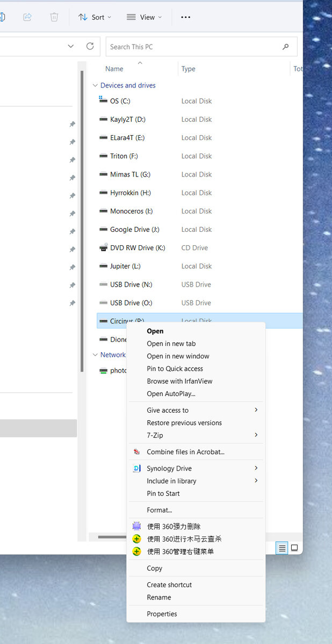This screenshot has width=332, height=644.
Task: Click the 360 force delete icon
Action: click(136, 526)
